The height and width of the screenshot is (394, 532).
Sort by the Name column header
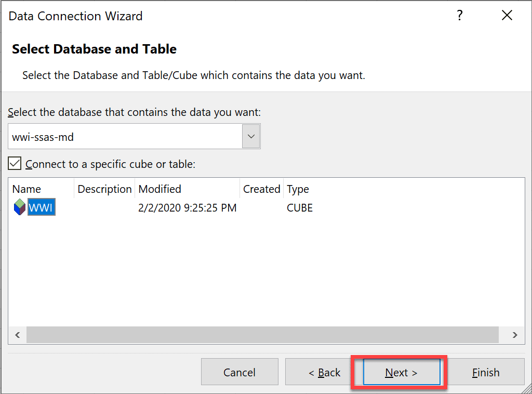(x=27, y=189)
